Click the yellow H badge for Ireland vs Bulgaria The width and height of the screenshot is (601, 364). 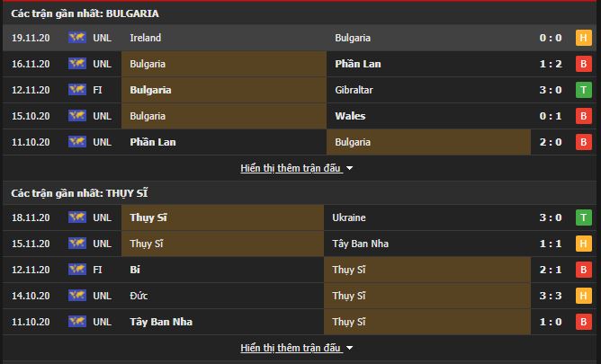583,38
